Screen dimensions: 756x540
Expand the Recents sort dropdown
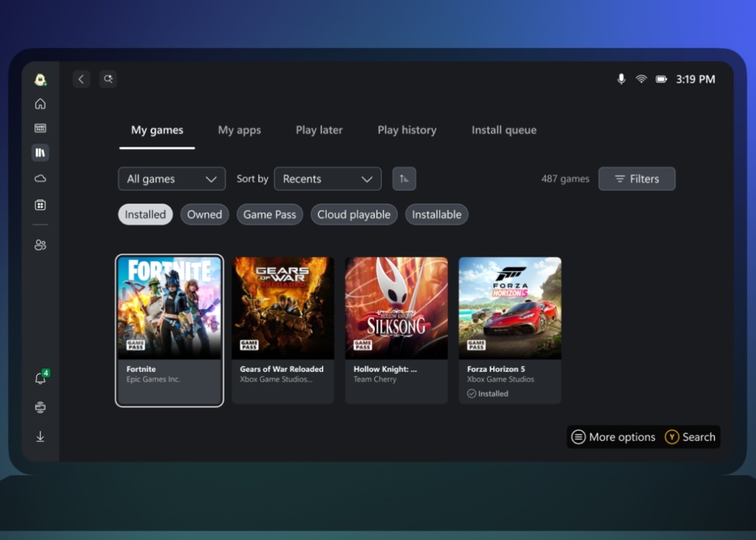pos(328,179)
